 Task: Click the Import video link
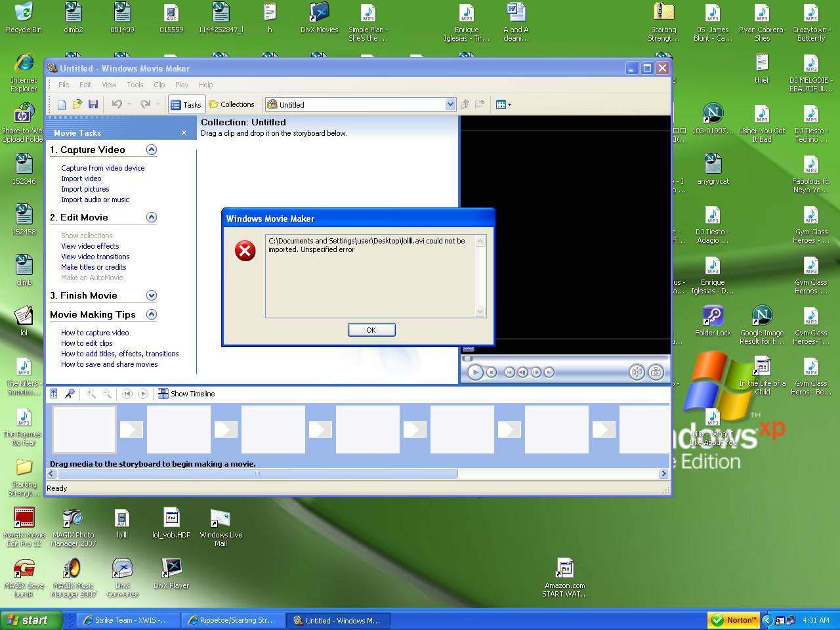tap(81, 178)
